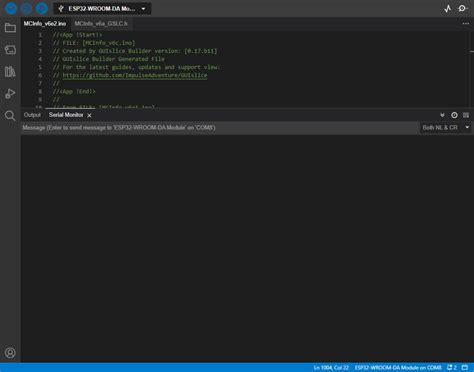Screen dimensions: 474x372
Task: Open the ESP32-WROOM-DA board selector dropdown
Action: [x=102, y=9]
